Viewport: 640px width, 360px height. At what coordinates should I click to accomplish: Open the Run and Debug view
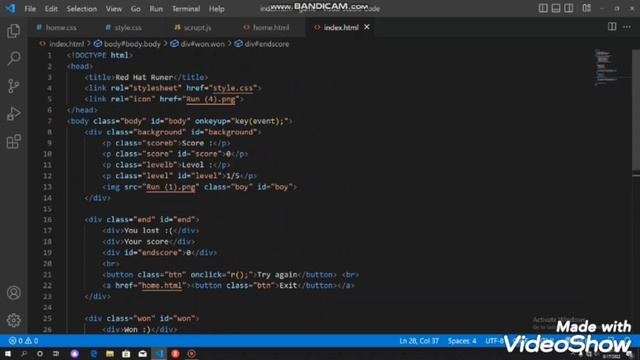coord(13,114)
